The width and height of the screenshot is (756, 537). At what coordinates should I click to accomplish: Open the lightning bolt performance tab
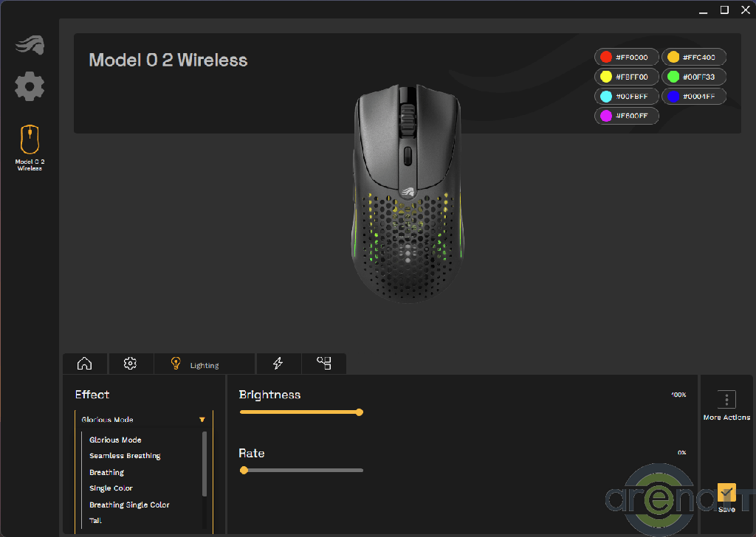278,364
